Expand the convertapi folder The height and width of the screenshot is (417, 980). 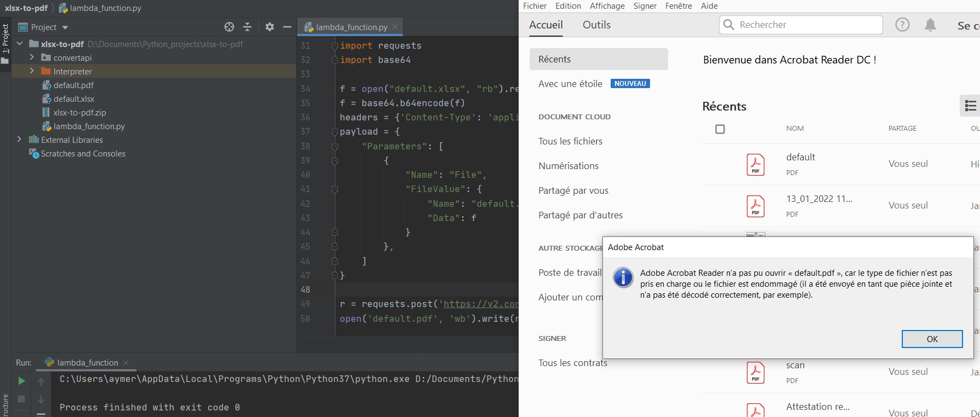(x=32, y=57)
